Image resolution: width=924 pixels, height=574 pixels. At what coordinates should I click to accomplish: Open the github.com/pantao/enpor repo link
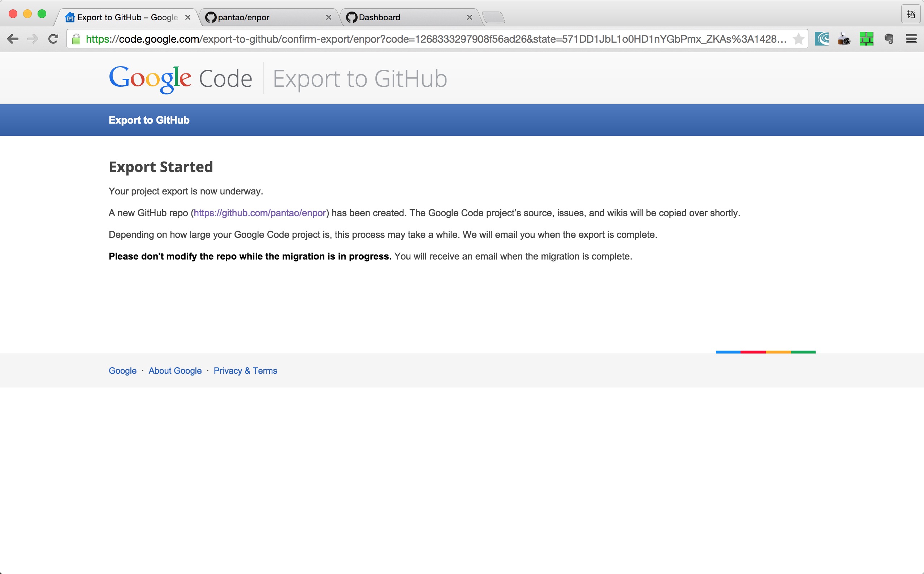click(260, 213)
